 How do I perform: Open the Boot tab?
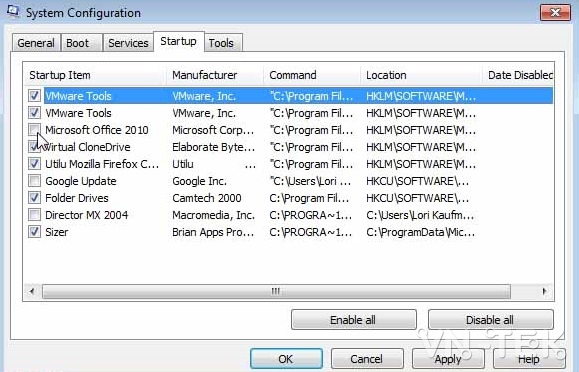[x=81, y=43]
